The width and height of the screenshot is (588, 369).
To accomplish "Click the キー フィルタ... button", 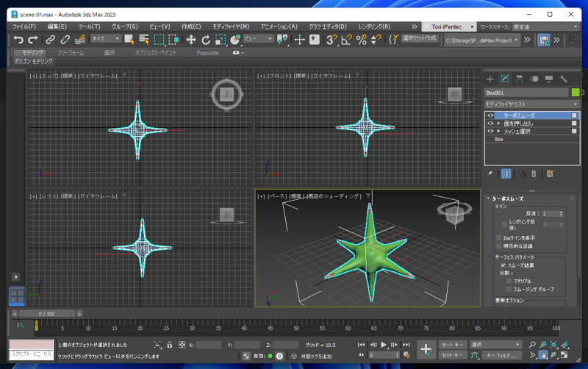I will [x=501, y=355].
